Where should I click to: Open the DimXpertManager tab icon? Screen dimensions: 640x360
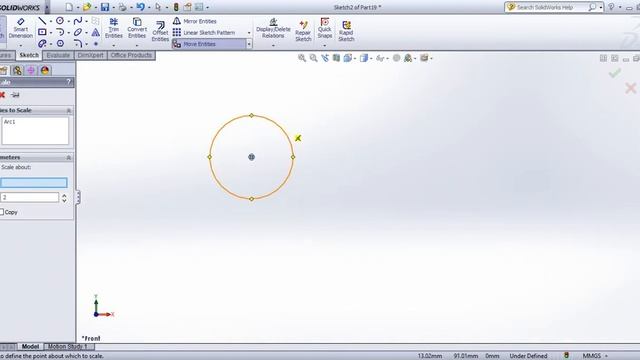pyautogui.click(x=31, y=70)
